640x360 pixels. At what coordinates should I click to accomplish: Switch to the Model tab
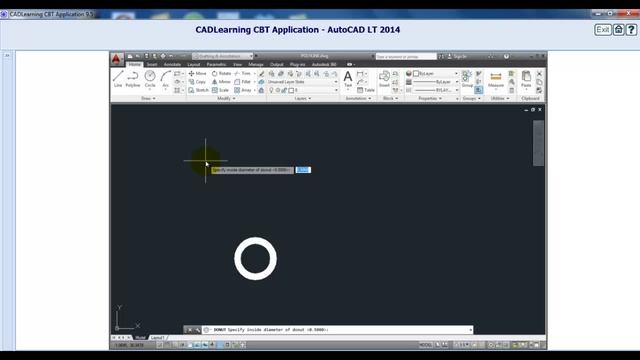click(140, 338)
